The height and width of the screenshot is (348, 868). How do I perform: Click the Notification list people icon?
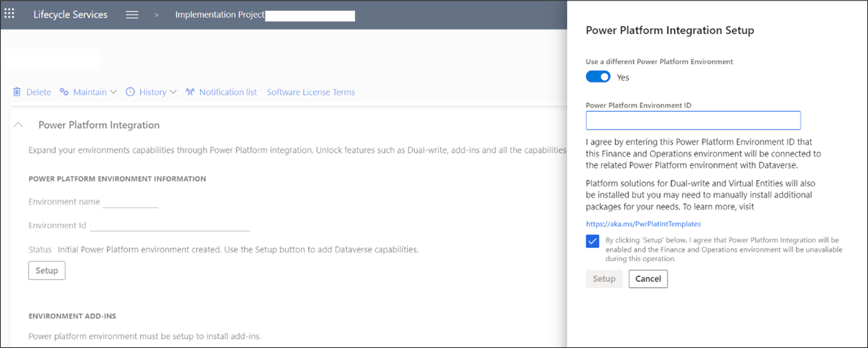click(x=190, y=92)
